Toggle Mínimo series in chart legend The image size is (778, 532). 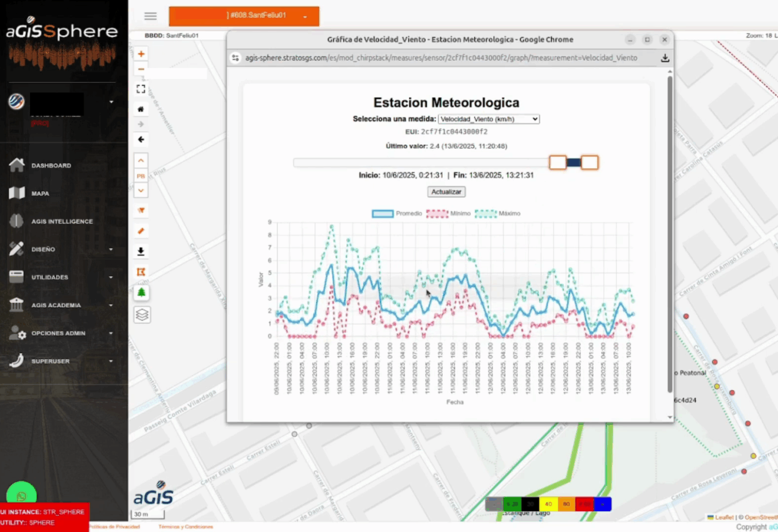point(449,214)
